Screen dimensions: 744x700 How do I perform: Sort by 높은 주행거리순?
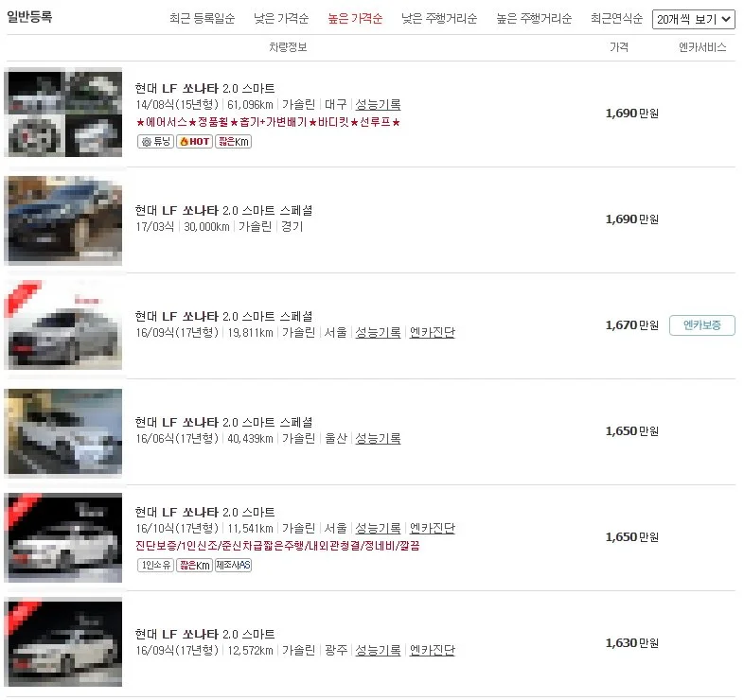(x=534, y=19)
